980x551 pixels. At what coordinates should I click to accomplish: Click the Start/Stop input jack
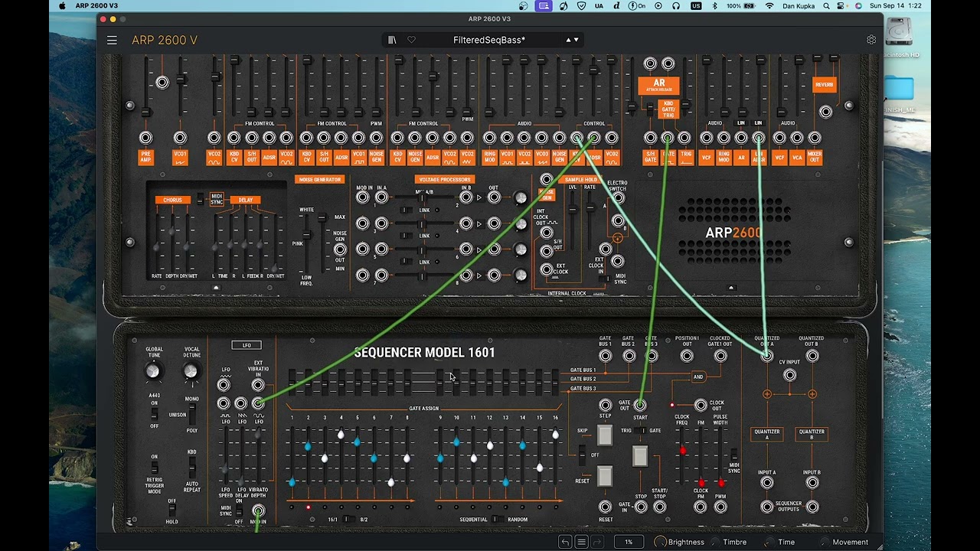[659, 507]
